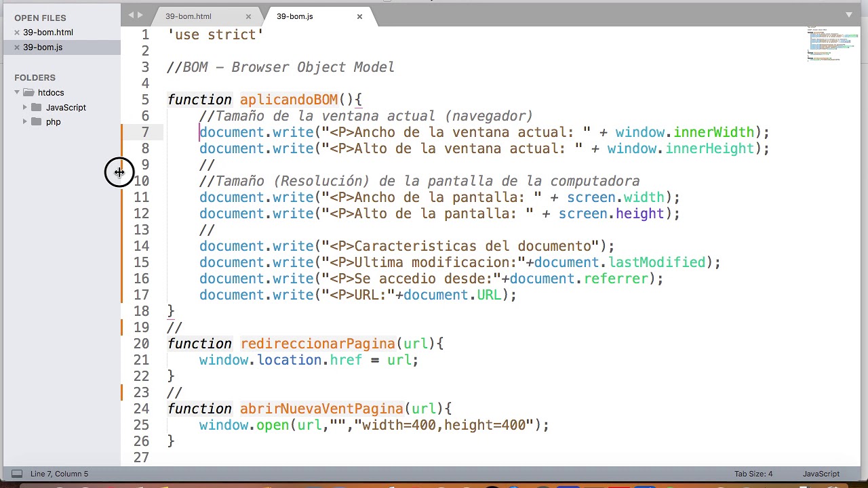Open JavaScript syntax selector in status bar
Image resolution: width=868 pixels, height=488 pixels.
(x=821, y=474)
